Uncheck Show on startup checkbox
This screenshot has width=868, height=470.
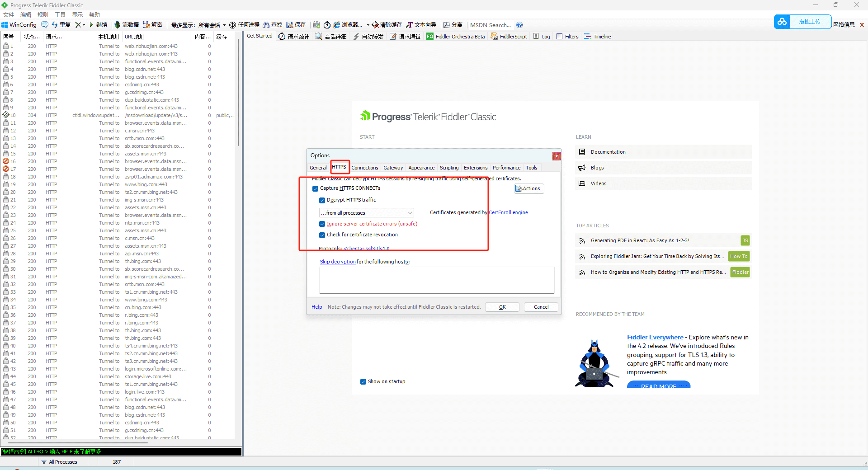coord(363,381)
